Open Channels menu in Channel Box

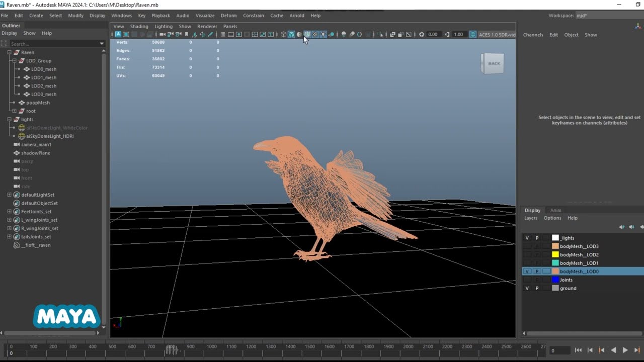[533, 35]
